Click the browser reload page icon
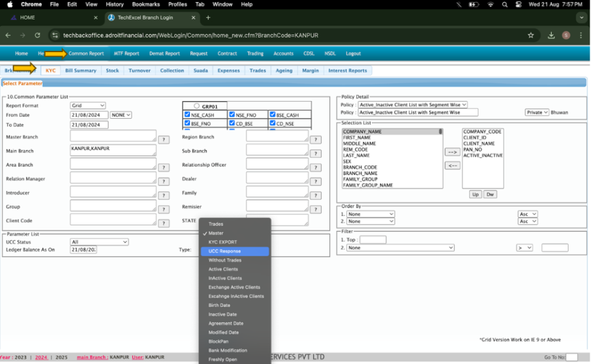Screen dimensions: 591x364 [x=37, y=35]
